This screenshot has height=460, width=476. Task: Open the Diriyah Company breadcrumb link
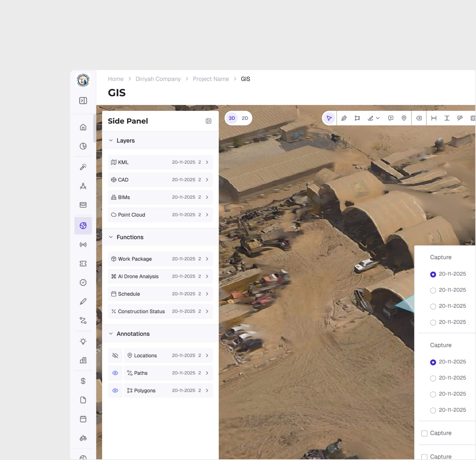click(158, 79)
